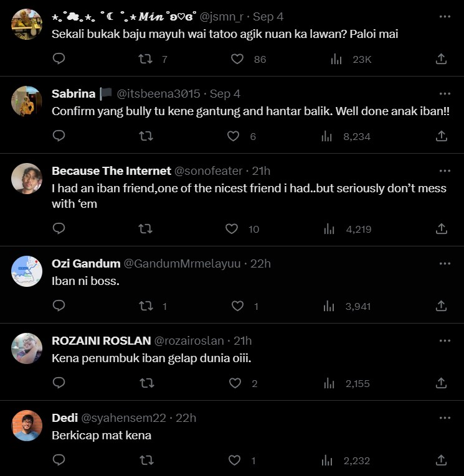This screenshot has width=464, height=476.
Task: View analytics for ROZAINI ROSLAN's tweet
Action: [x=328, y=383]
